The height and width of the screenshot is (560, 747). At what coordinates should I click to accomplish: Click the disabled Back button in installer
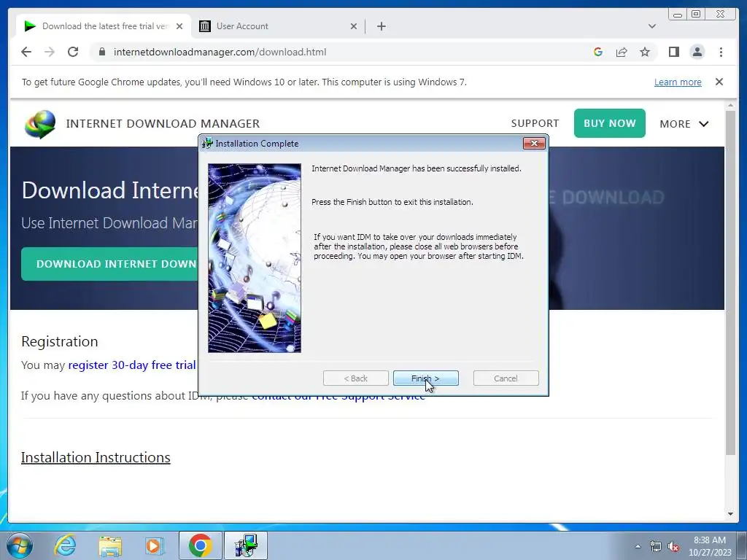(x=355, y=378)
